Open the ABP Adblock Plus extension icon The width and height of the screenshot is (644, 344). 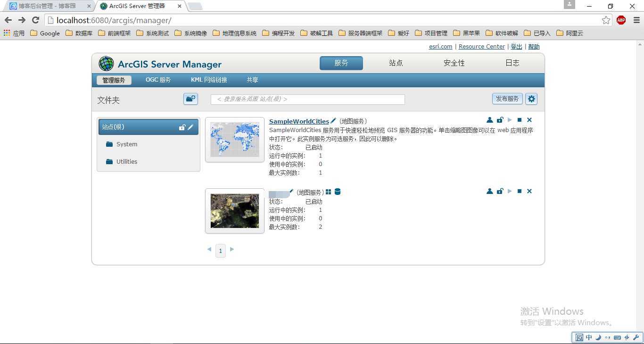pos(621,20)
